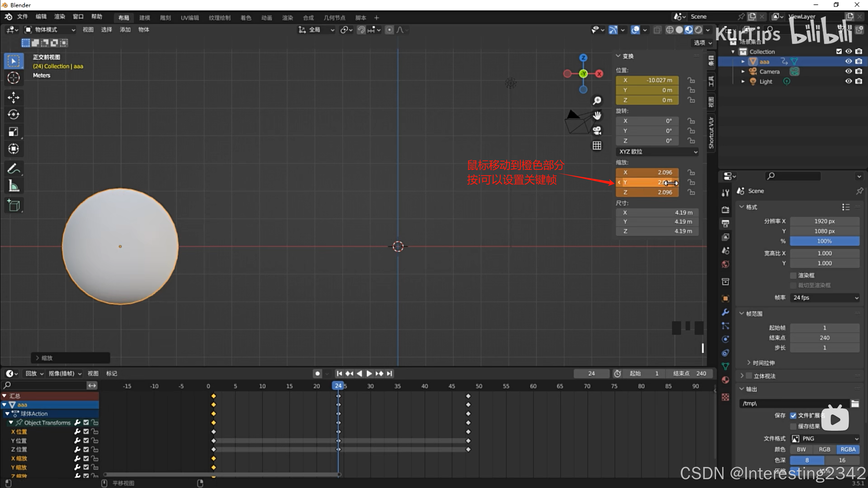Switch to the 建模 workspace tab
The height and width of the screenshot is (488, 868).
[x=144, y=18]
